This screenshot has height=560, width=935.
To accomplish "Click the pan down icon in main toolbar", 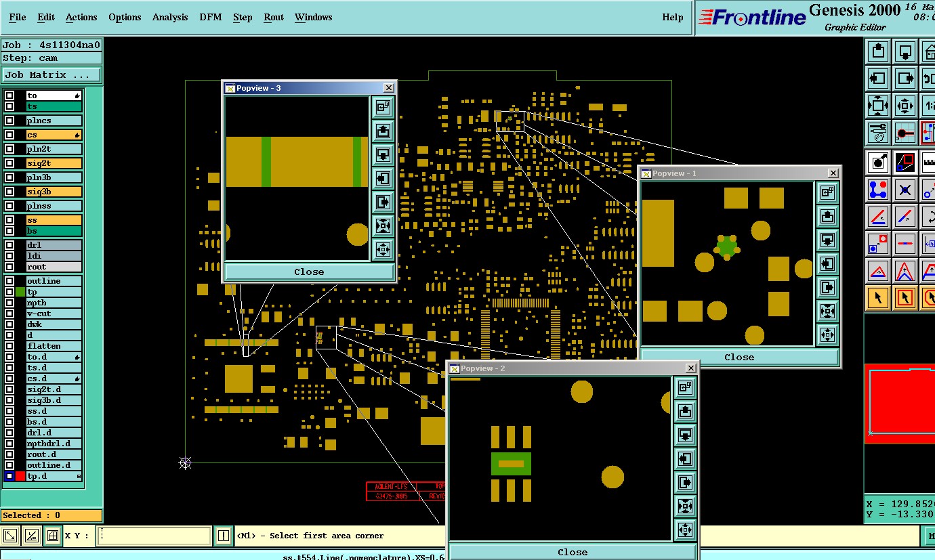I will [x=905, y=51].
